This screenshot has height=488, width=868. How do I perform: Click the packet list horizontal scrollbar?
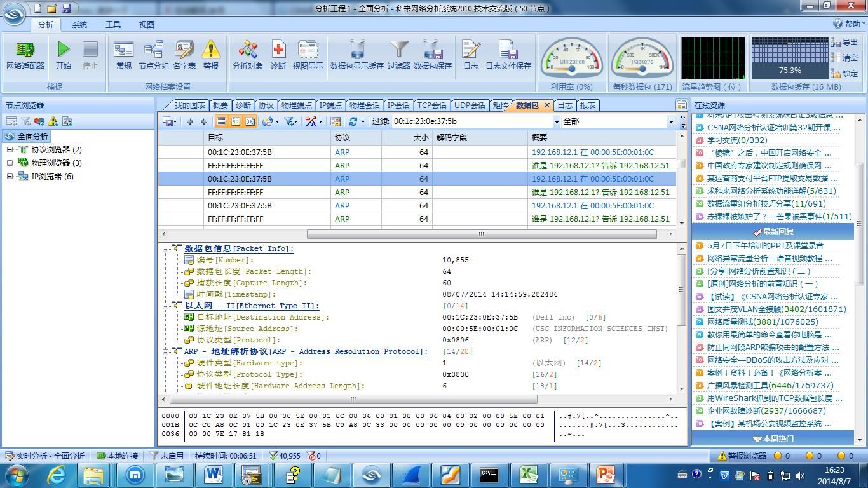pyautogui.click(x=481, y=234)
